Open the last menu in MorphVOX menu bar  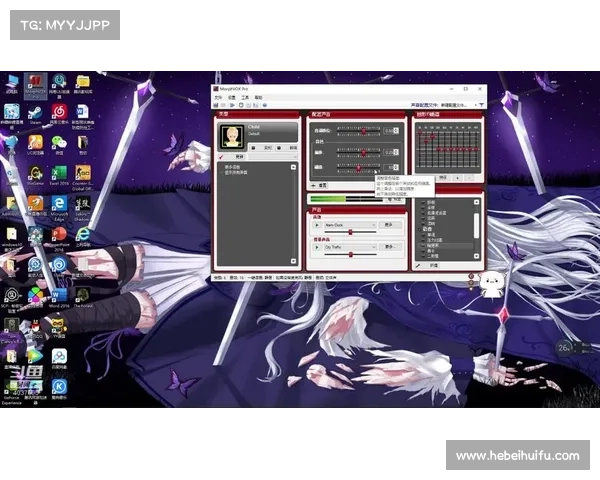(x=259, y=98)
